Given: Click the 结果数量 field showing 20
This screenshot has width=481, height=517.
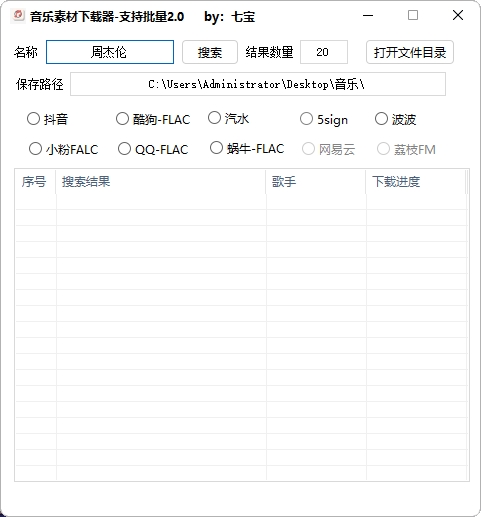Looking at the screenshot, I should 324,52.
